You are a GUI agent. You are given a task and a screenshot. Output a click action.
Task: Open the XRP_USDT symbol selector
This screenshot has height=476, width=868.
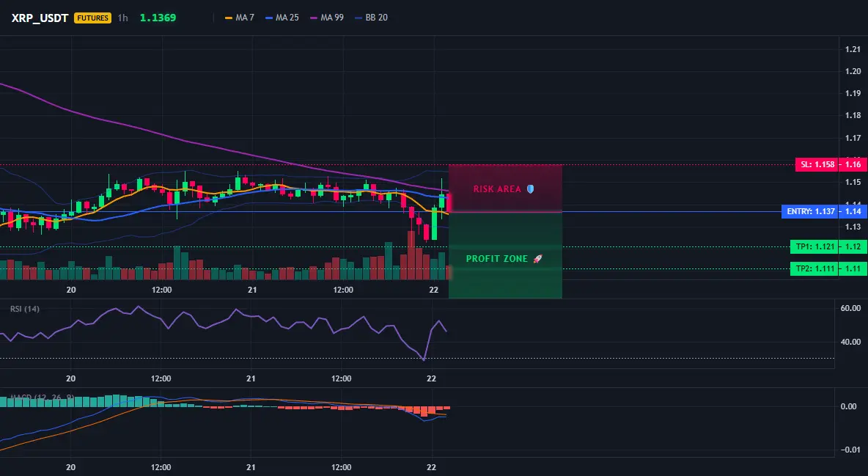[x=40, y=18]
